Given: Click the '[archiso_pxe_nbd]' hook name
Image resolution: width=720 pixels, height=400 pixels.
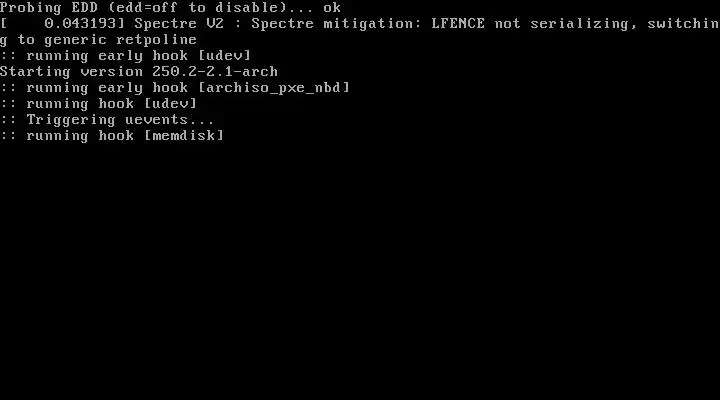Looking at the screenshot, I should (x=274, y=88).
